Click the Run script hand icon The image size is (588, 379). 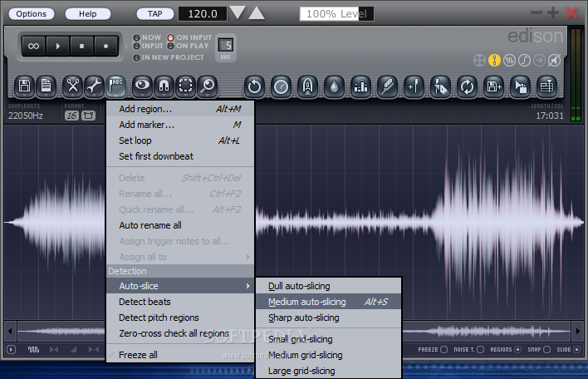tap(440, 87)
